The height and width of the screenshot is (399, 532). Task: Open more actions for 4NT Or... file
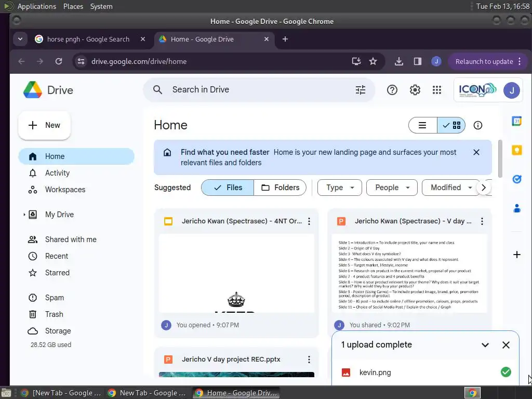click(309, 221)
